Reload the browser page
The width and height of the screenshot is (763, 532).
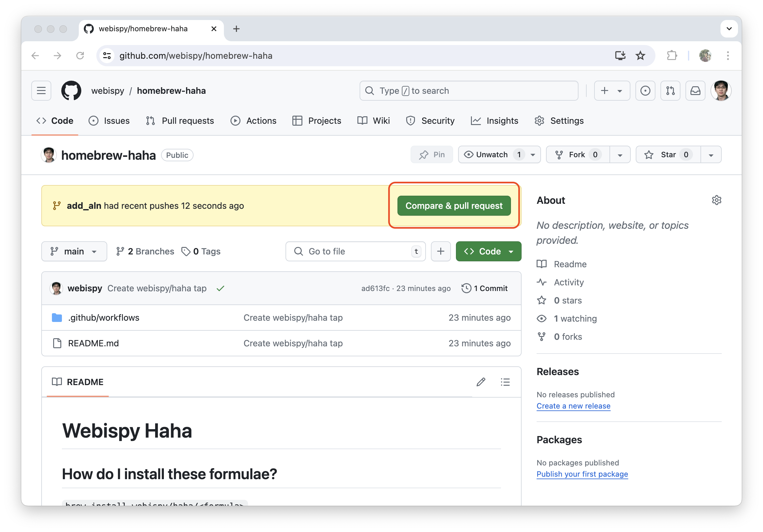[x=80, y=55]
